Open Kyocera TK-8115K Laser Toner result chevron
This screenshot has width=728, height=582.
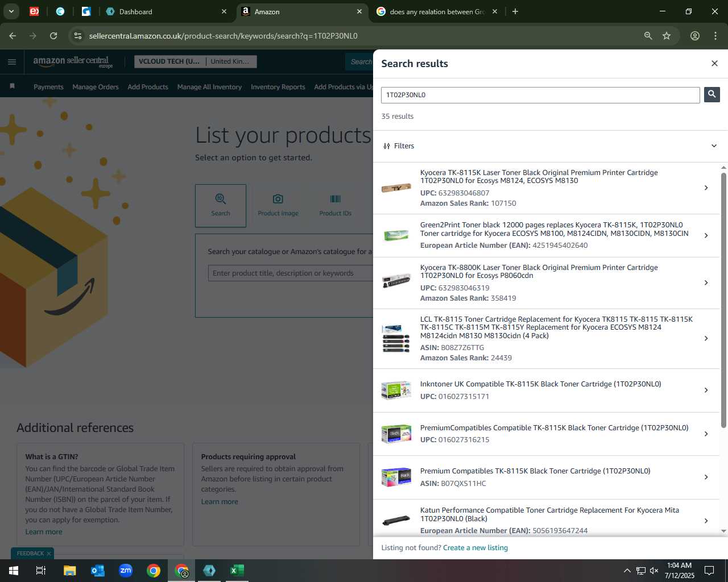(x=706, y=188)
